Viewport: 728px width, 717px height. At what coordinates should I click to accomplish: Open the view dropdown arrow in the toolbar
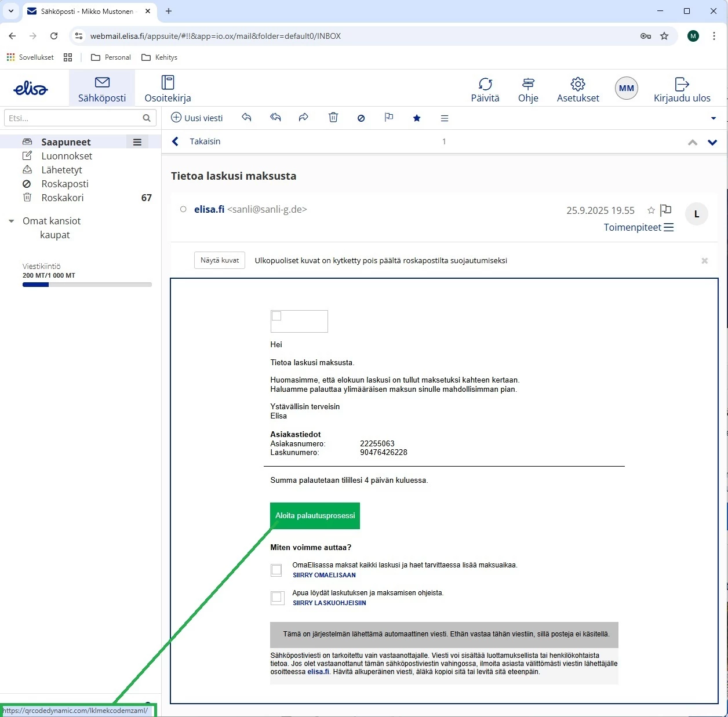point(714,118)
